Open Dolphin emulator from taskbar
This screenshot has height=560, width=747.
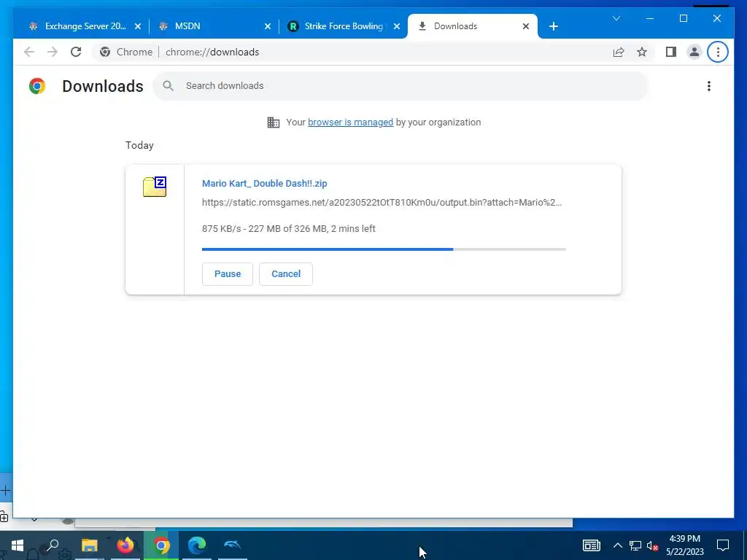[x=233, y=545]
